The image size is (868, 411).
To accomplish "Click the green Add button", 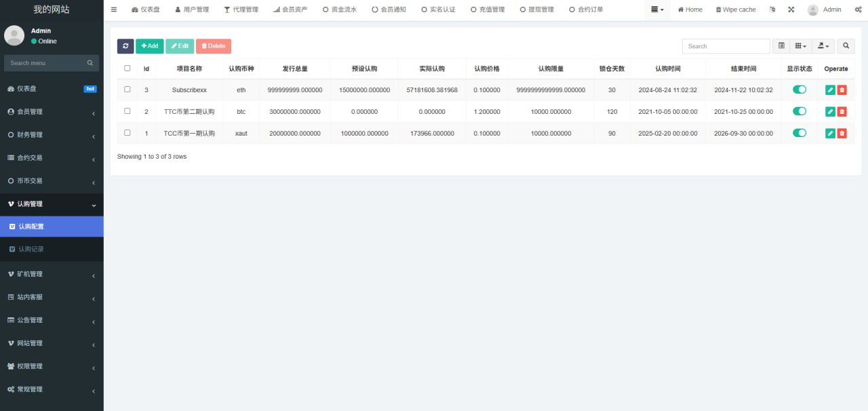I will point(149,46).
